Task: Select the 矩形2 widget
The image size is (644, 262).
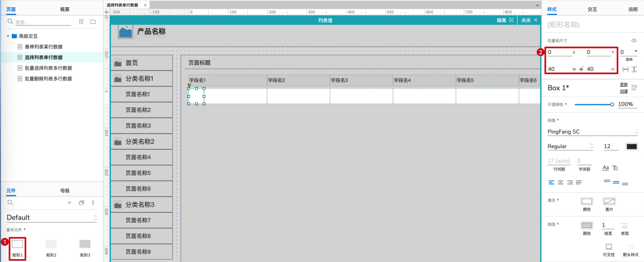Action: [51, 248]
